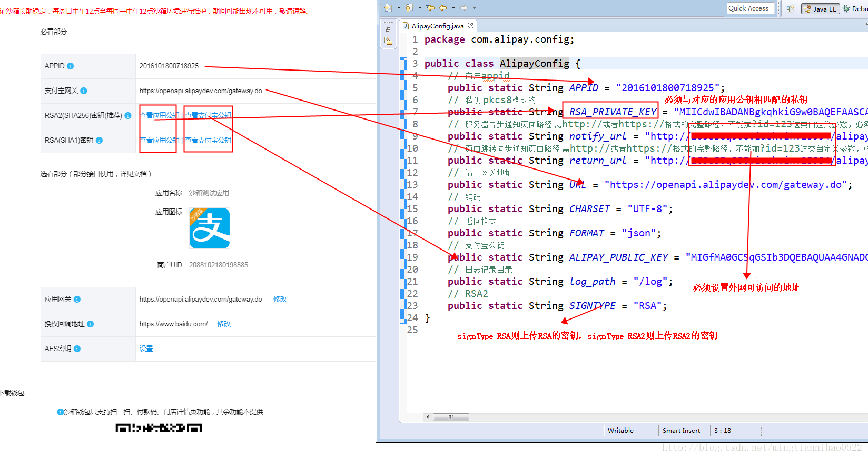Screen dimensions: 868x458
Task: Click the info icon next to APPID
Action: pos(71,66)
